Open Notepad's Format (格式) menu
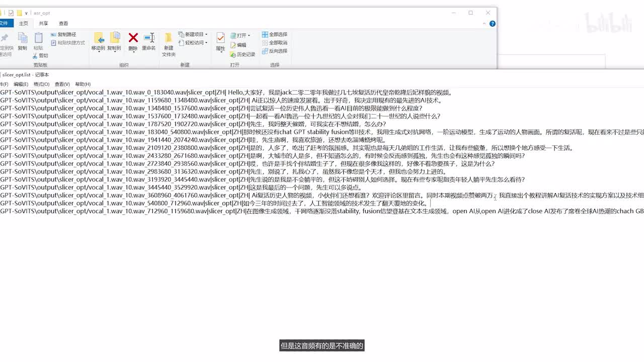The width and height of the screenshot is (644, 362). (x=41, y=84)
